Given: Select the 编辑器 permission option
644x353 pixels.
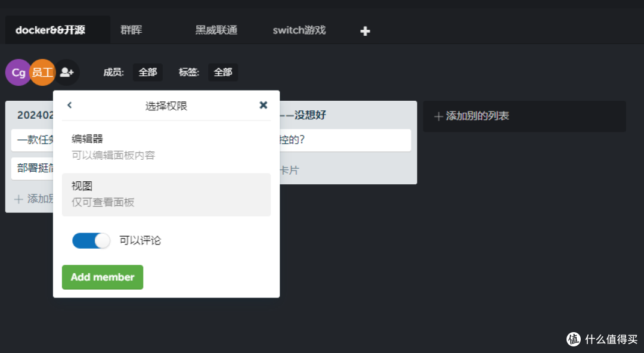Looking at the screenshot, I should pos(166,146).
